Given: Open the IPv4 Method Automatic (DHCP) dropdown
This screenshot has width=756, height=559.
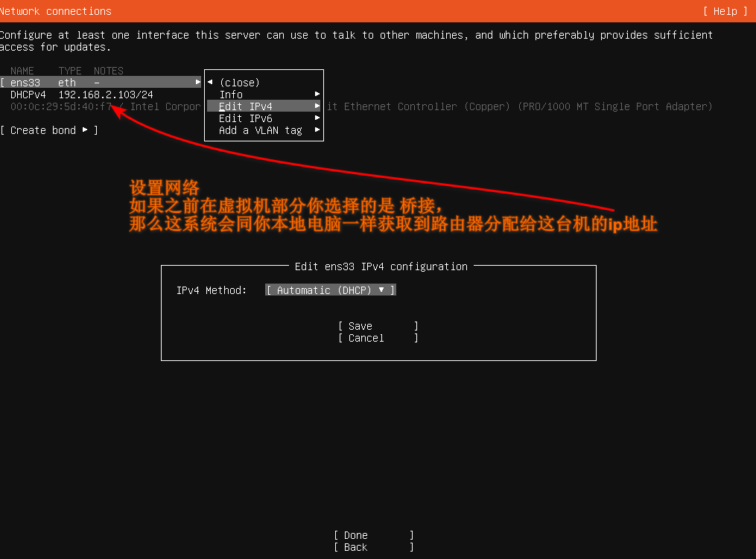Looking at the screenshot, I should click(330, 290).
